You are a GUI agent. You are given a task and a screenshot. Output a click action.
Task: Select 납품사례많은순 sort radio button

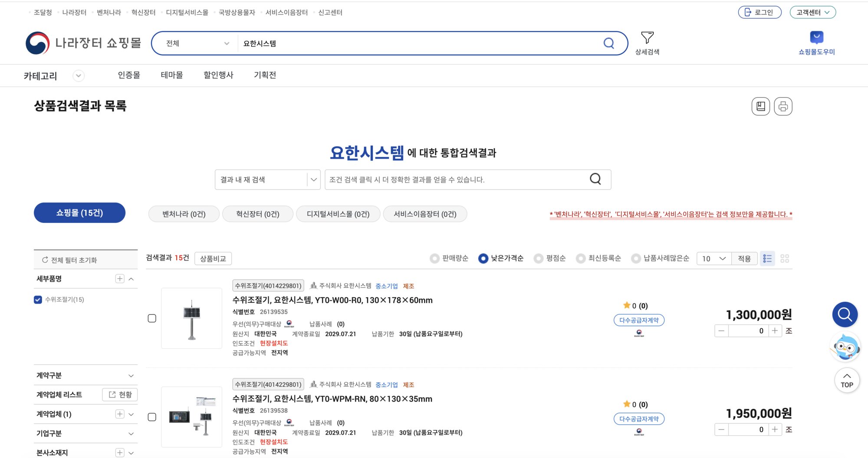click(636, 258)
